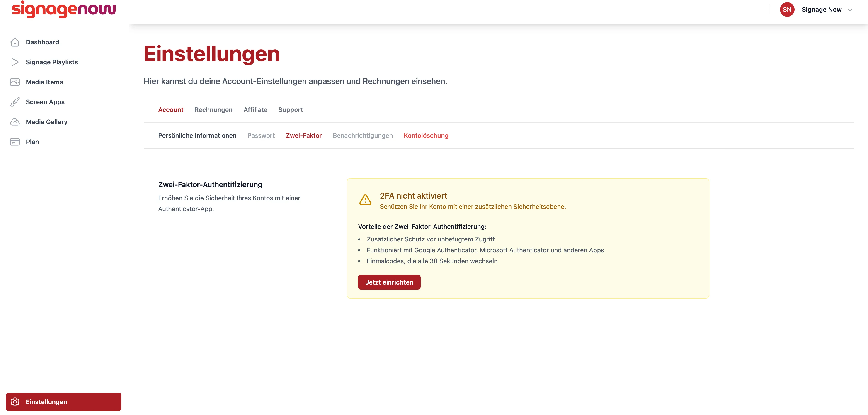Click the SN user avatar
The width and height of the screenshot is (868, 415).
coord(787,10)
